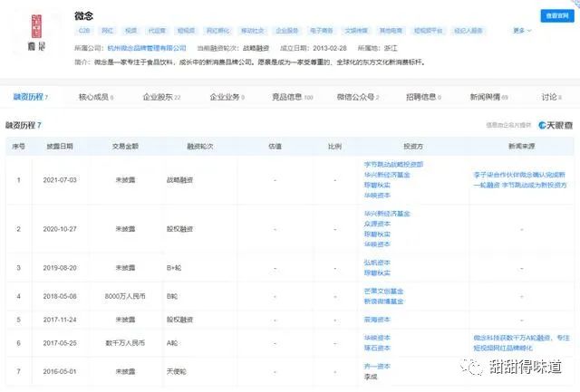Open the 众源资本 investor link
This screenshot has width=580, height=392.
(377, 224)
